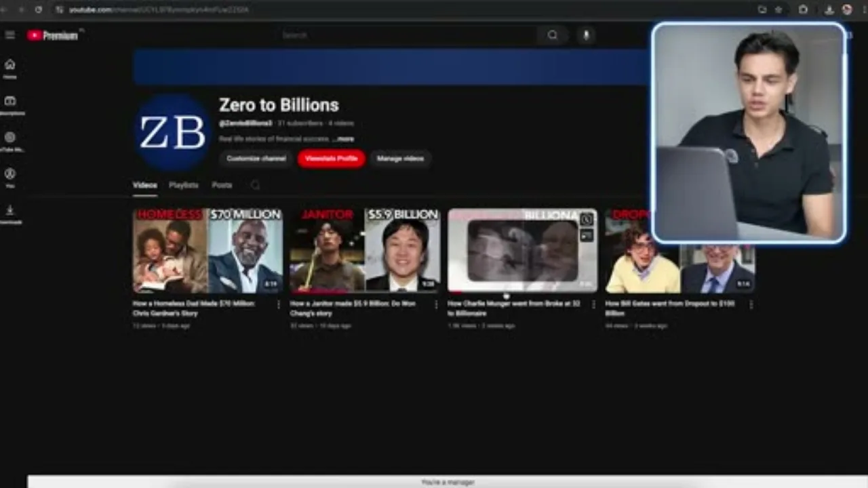Click the YouTube search input field
This screenshot has height=488, width=868.
(x=407, y=35)
